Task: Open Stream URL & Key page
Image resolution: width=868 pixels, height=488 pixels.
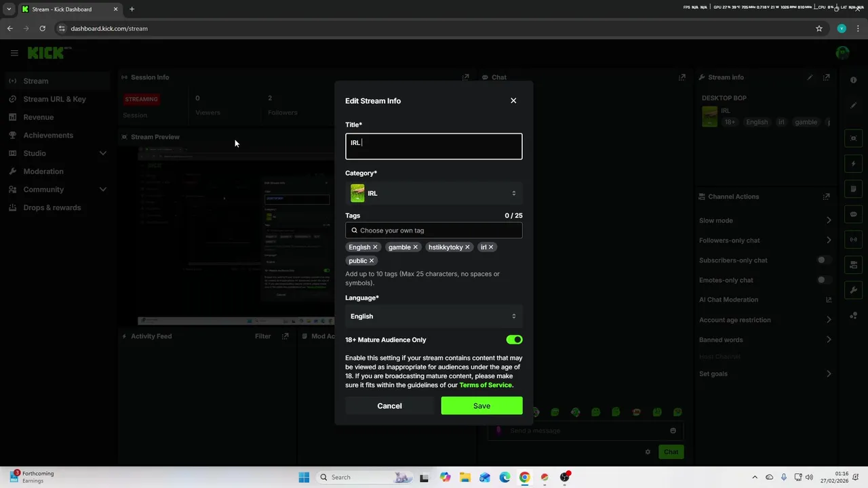Action: (58, 99)
